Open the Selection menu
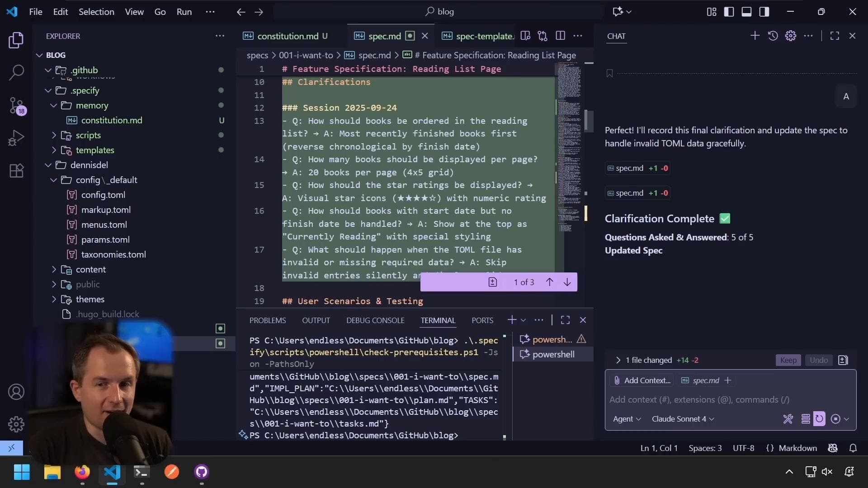The height and width of the screenshot is (488, 868). (96, 12)
